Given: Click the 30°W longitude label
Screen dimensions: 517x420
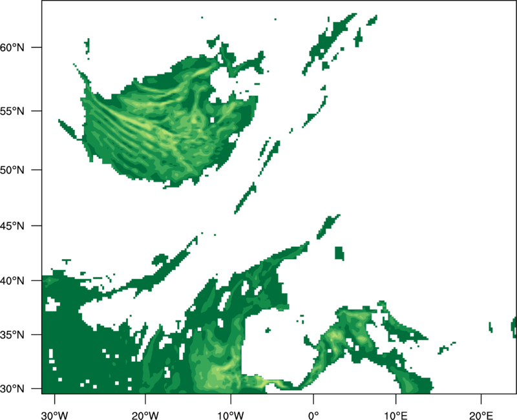Looking at the screenshot, I should (x=55, y=415).
